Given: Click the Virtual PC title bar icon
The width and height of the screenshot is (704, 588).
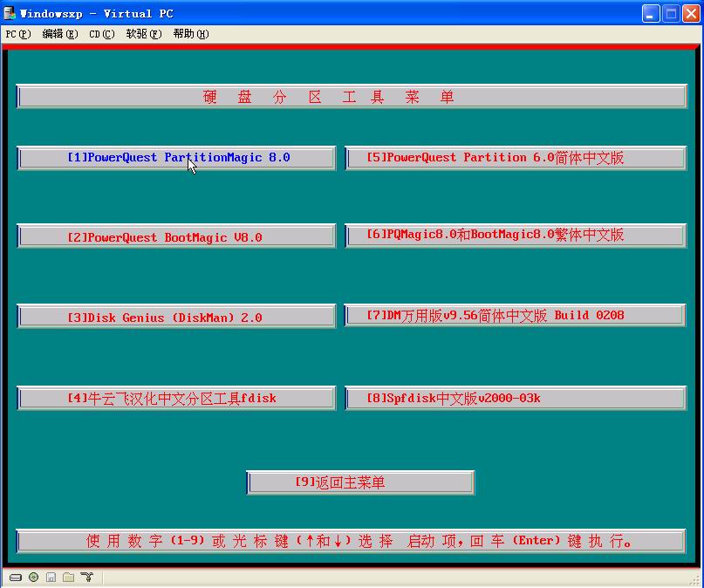Looking at the screenshot, I should [x=10, y=13].
